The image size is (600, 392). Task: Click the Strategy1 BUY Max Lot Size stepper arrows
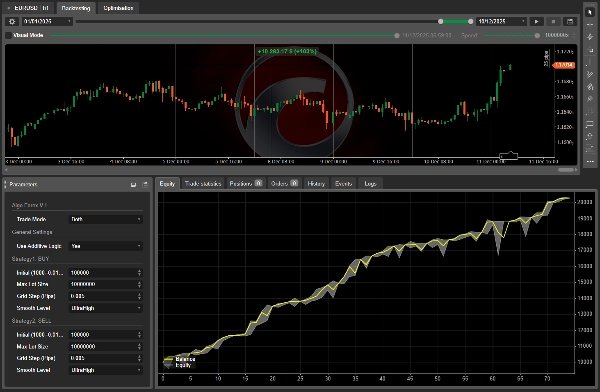tap(139, 284)
